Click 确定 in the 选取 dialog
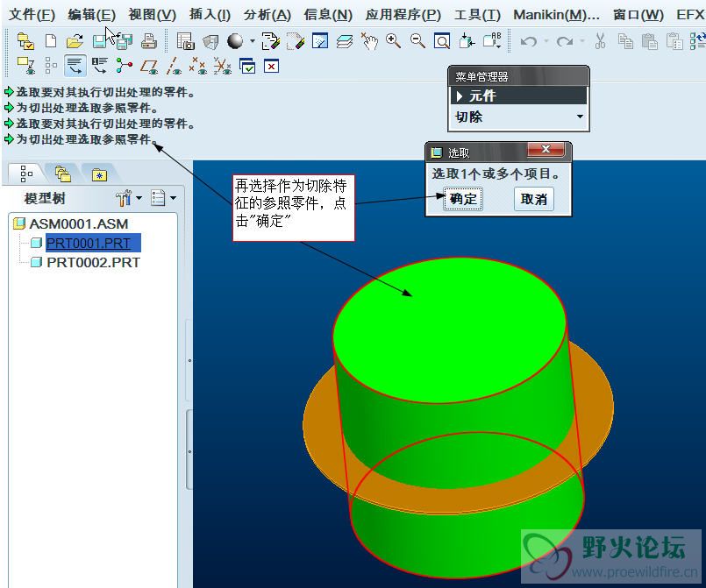Viewport: 706px width, 588px height. click(463, 199)
